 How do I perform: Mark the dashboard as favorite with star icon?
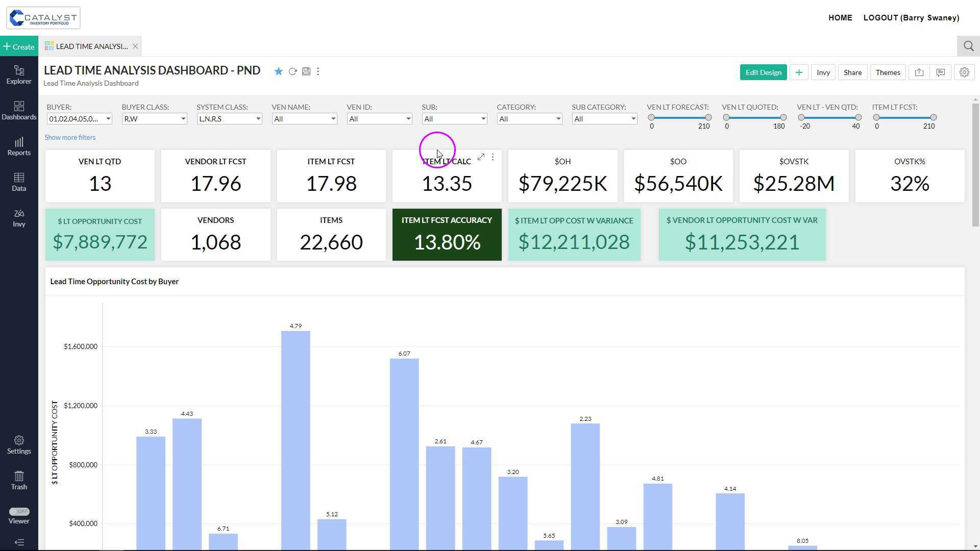click(x=278, y=71)
